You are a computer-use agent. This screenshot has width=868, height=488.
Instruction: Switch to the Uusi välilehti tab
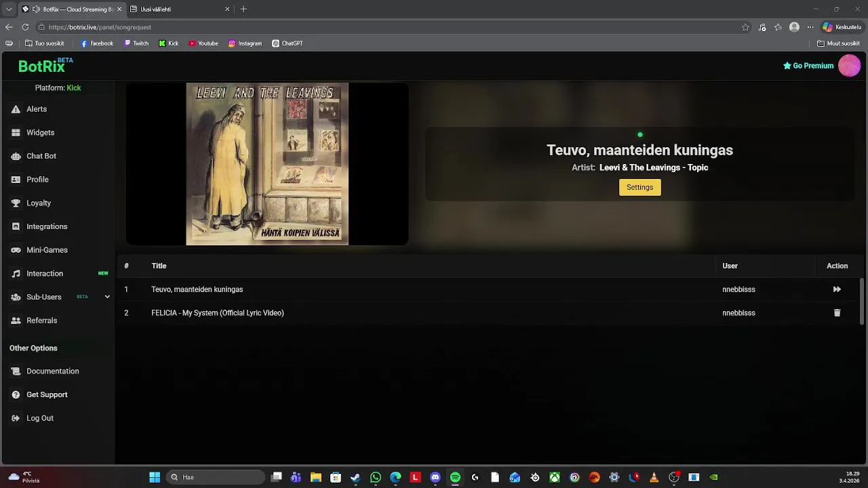(178, 9)
